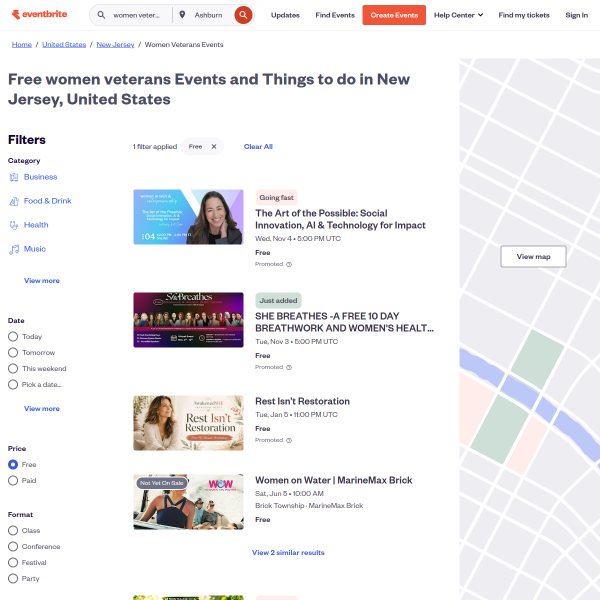
Task: Click 'Brick Township · MarineMax Brick' location text
Action: (309, 506)
